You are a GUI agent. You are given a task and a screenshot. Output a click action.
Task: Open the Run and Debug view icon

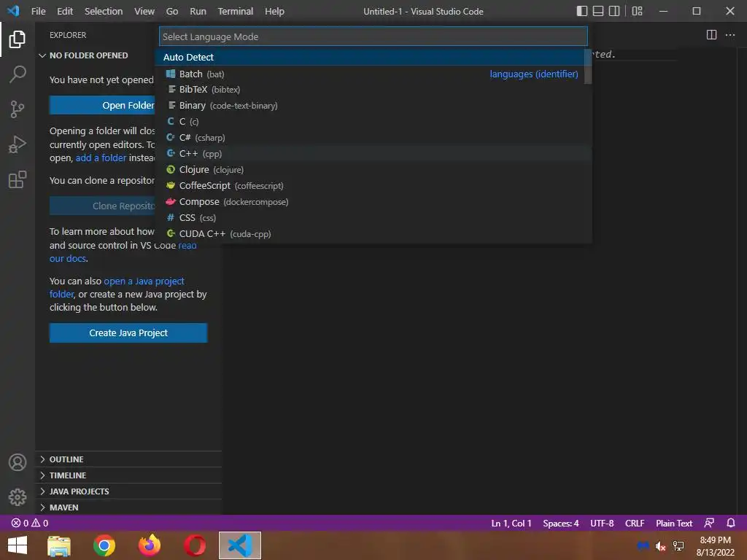18,144
